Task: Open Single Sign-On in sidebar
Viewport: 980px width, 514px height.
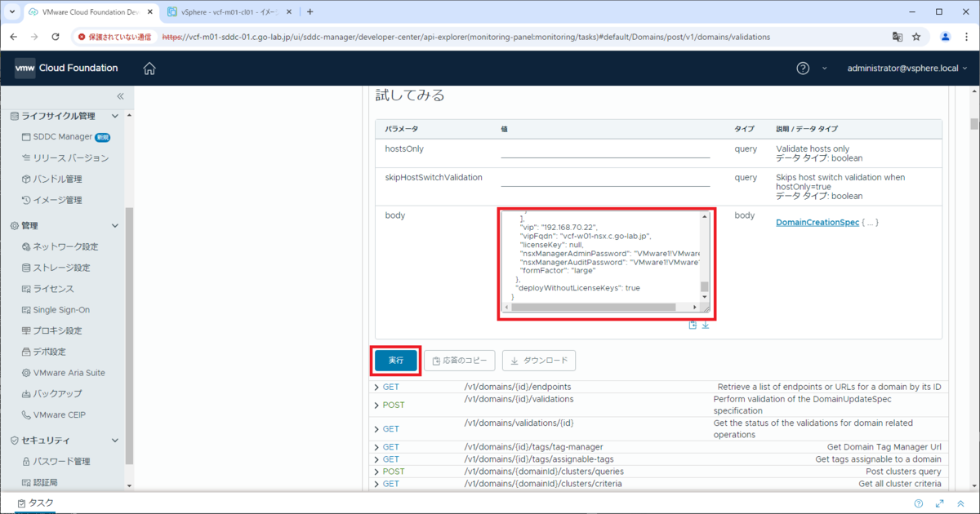Action: [56, 310]
